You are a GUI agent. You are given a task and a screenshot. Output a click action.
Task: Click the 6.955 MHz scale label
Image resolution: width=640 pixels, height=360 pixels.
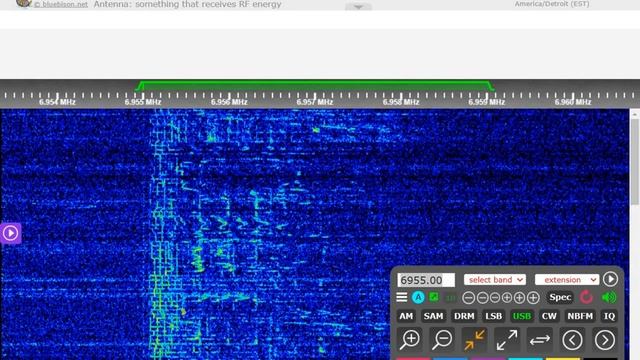coord(143,102)
